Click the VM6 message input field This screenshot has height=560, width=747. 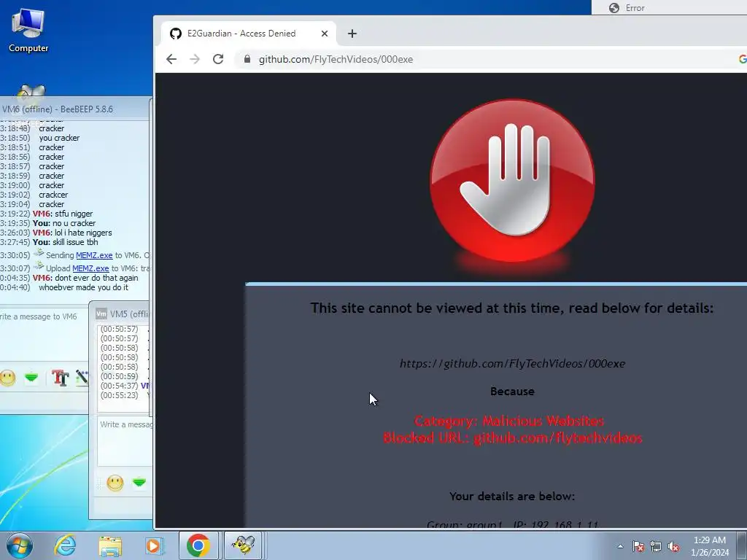(x=44, y=333)
